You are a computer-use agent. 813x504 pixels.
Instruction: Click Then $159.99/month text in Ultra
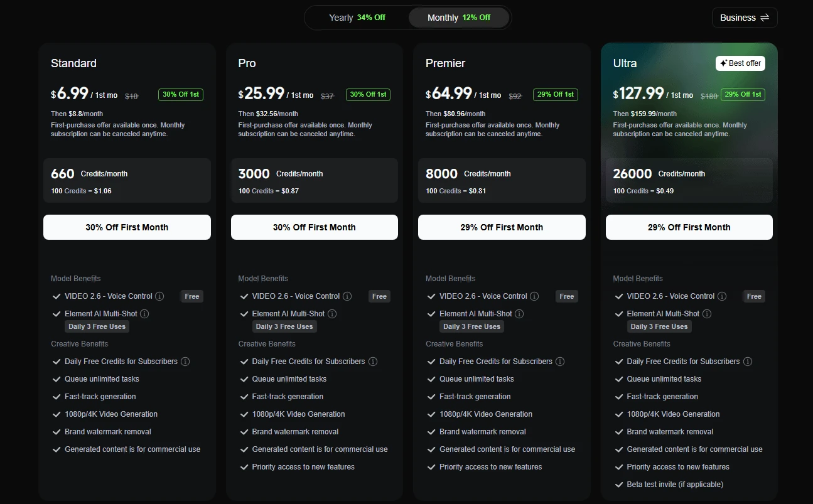[x=645, y=114]
